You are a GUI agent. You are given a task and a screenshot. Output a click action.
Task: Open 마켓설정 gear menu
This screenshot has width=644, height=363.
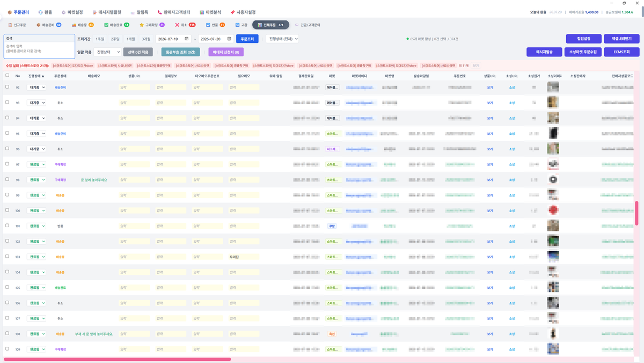[x=72, y=12]
